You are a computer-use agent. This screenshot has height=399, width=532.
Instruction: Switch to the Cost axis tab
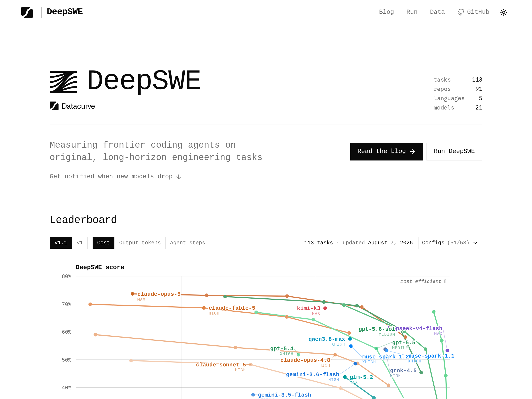tap(104, 243)
